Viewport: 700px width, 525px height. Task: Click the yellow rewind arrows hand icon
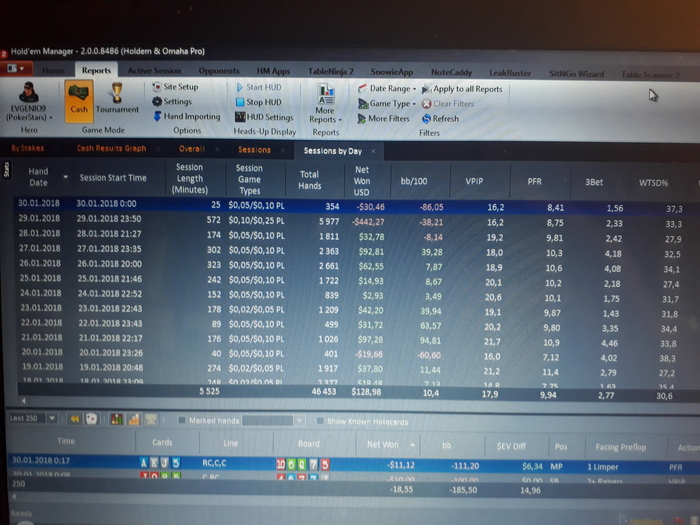click(x=75, y=419)
